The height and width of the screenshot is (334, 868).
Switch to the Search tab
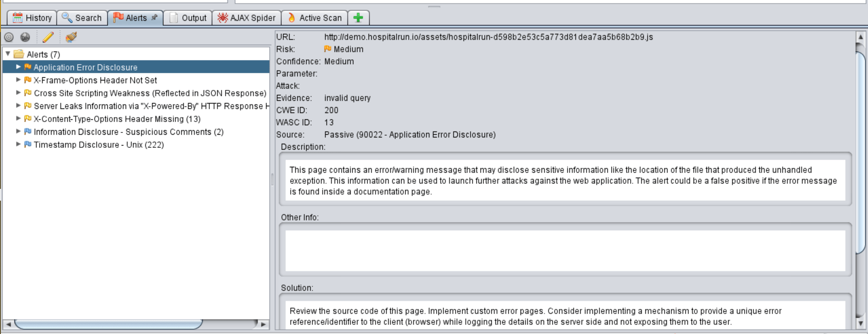coord(82,18)
